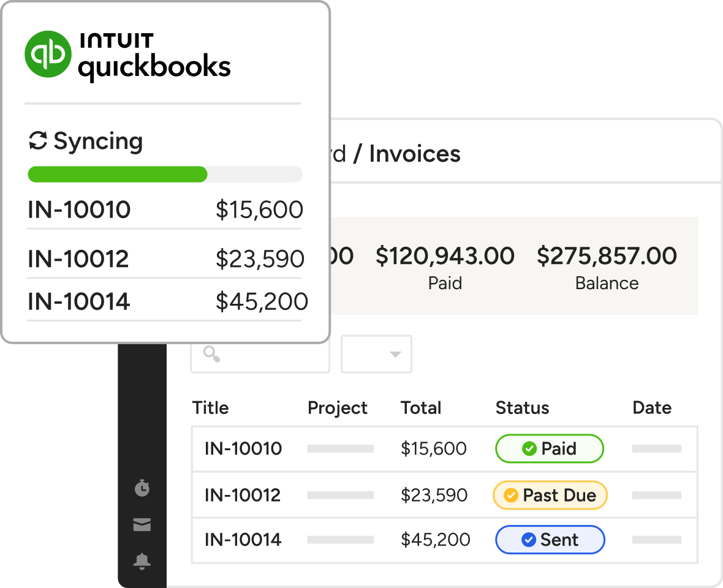723x588 pixels.
Task: Open invoice IN-10012 in the invoices table
Action: point(243,496)
